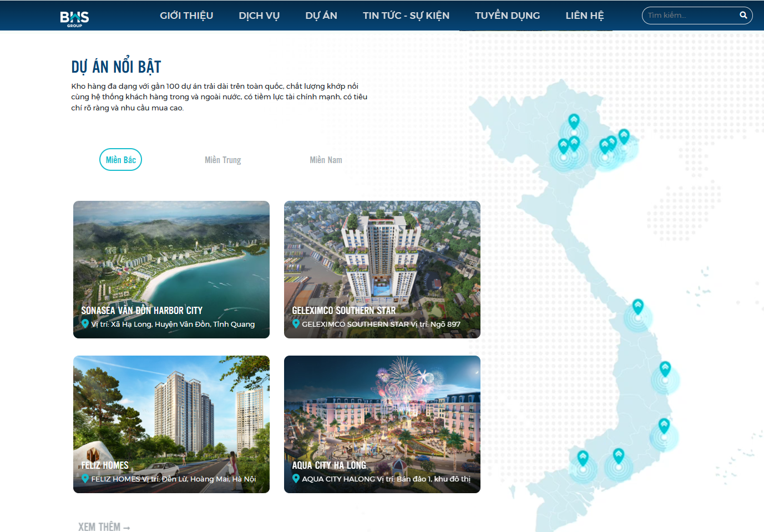Open the Liên Hệ contact link

tap(584, 16)
